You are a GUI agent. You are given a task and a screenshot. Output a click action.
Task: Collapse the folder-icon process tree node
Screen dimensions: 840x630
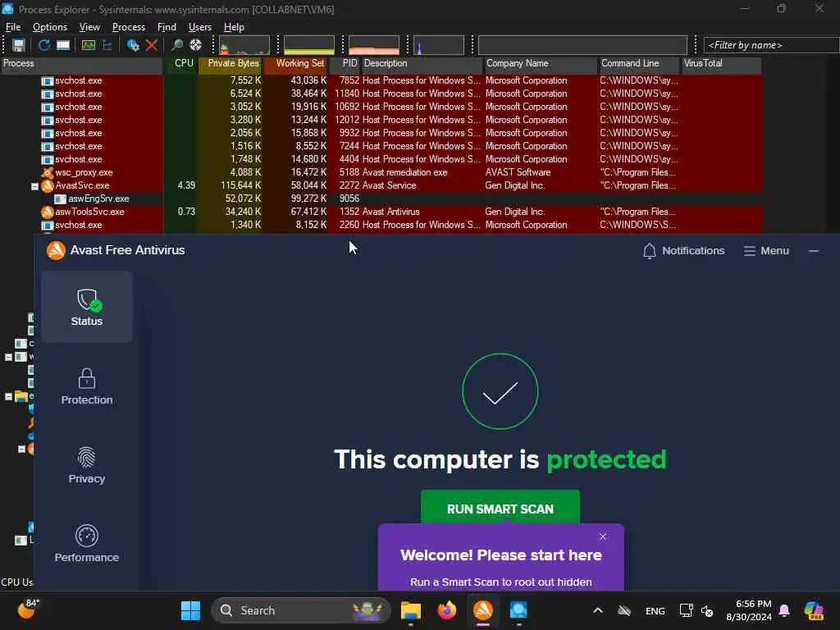8,397
